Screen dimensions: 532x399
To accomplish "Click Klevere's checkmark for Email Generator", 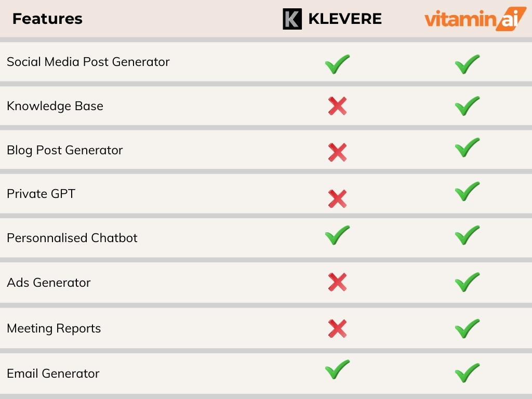I will [x=337, y=369].
